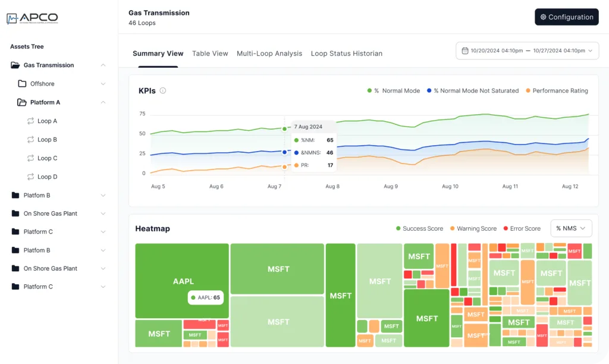Click the Error Score red legend dot
This screenshot has width=609, height=364.
pos(506,228)
